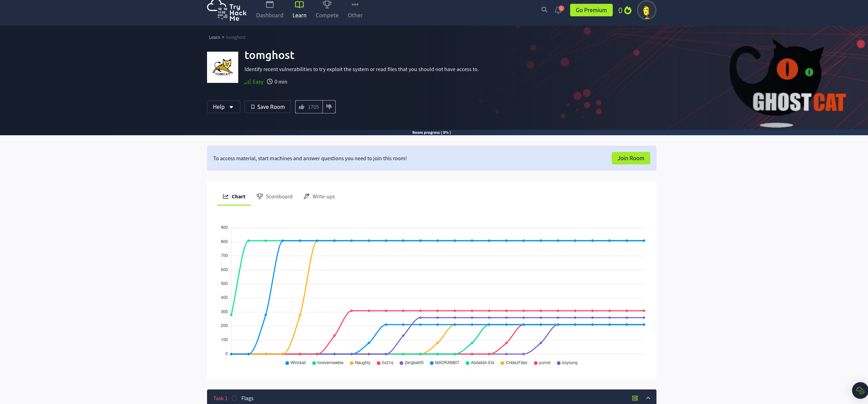Click the Go Premium button
Viewport: 868px width, 404px height.
pyautogui.click(x=591, y=10)
